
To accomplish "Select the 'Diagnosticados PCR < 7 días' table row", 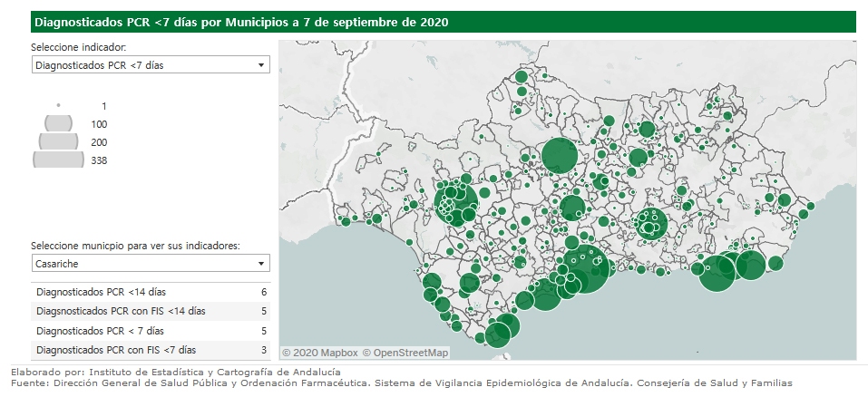I will click(150, 330).
